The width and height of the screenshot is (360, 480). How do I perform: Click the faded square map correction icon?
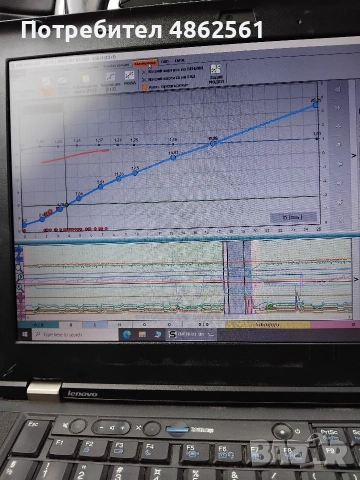tap(85, 83)
